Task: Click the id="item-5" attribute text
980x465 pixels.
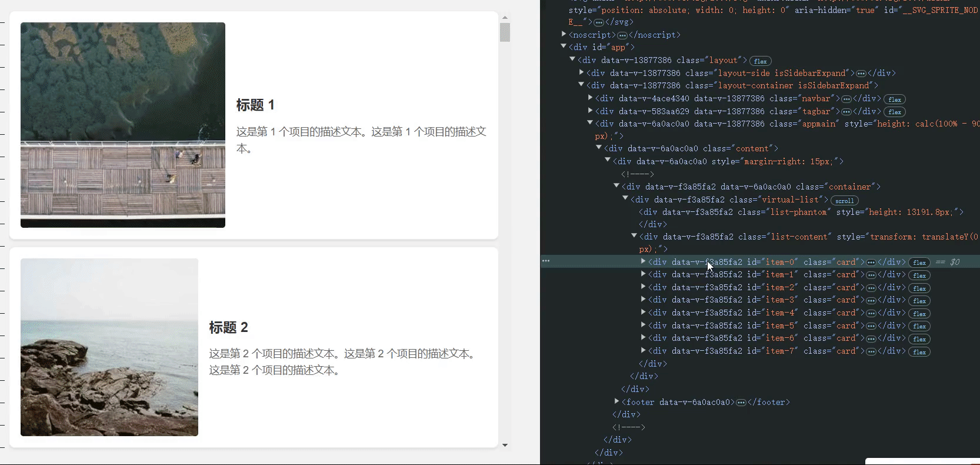Action: click(x=772, y=325)
